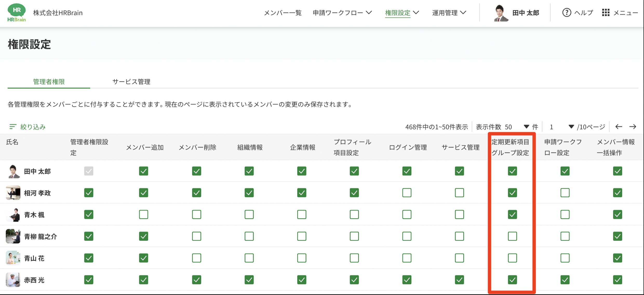The image size is (644, 295).
Task: Click the name 赤西 光 in the table
Action: (x=34, y=280)
